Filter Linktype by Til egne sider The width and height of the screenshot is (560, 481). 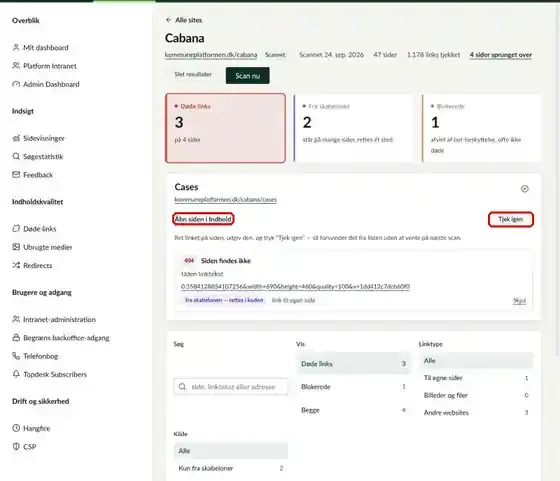[x=476, y=378]
